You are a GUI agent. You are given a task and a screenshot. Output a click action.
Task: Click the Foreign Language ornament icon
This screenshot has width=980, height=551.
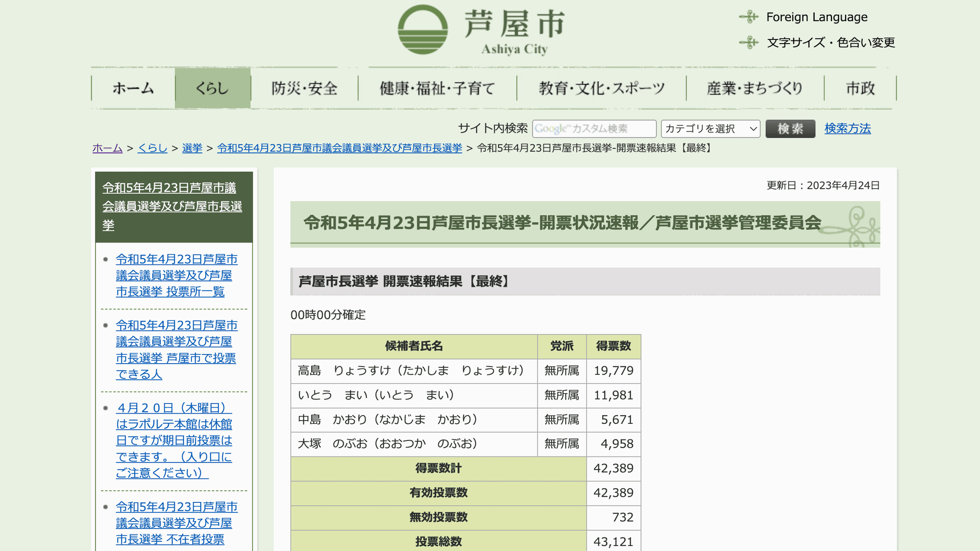pyautogui.click(x=749, y=17)
